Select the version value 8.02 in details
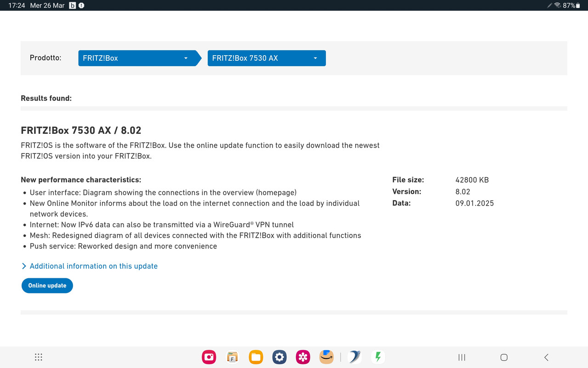Screen dimensions: 588x368 pyautogui.click(x=463, y=191)
